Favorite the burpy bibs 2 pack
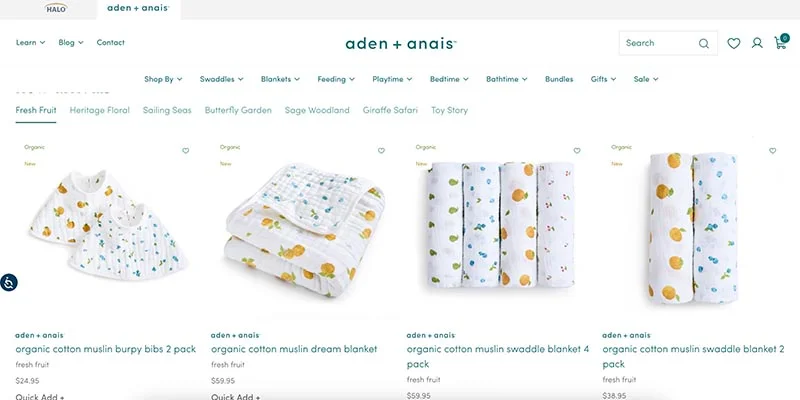This screenshot has width=800, height=400. point(186,151)
